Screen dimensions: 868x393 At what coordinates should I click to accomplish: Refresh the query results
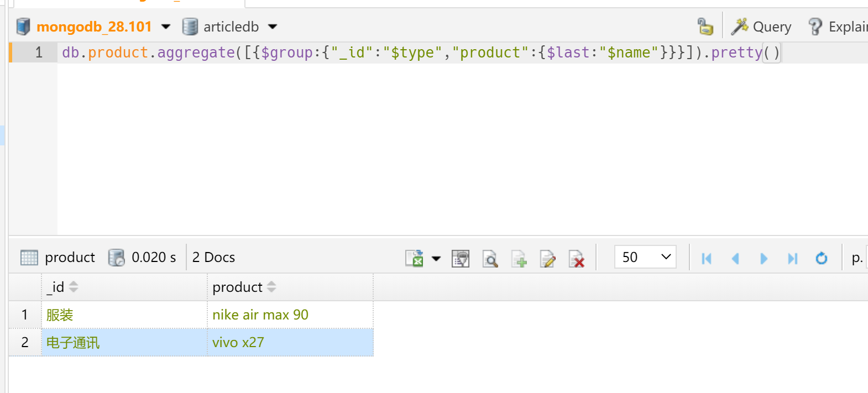[822, 258]
